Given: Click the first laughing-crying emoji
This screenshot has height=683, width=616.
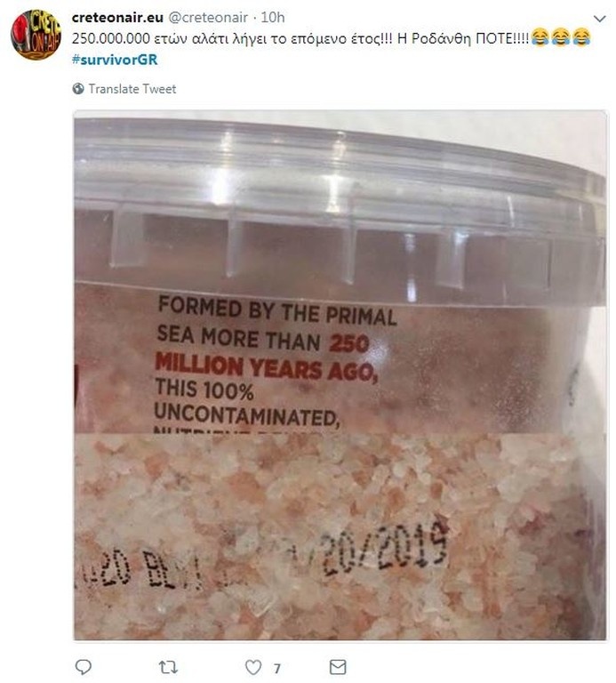Looking at the screenshot, I should (x=540, y=37).
